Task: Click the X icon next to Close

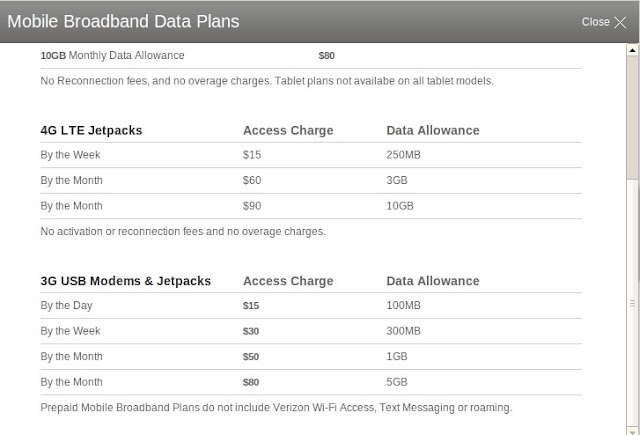Action: point(620,22)
